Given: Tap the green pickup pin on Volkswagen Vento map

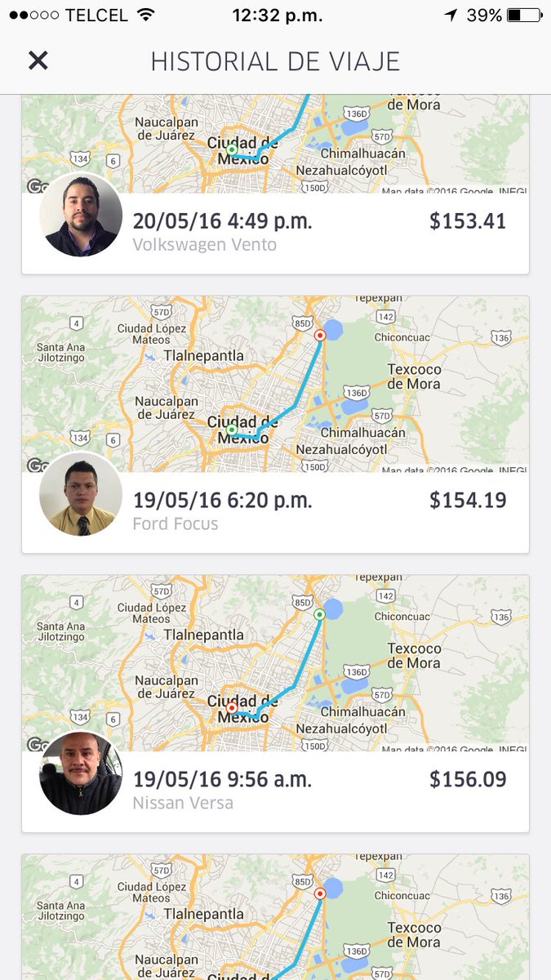Looking at the screenshot, I should (232, 150).
